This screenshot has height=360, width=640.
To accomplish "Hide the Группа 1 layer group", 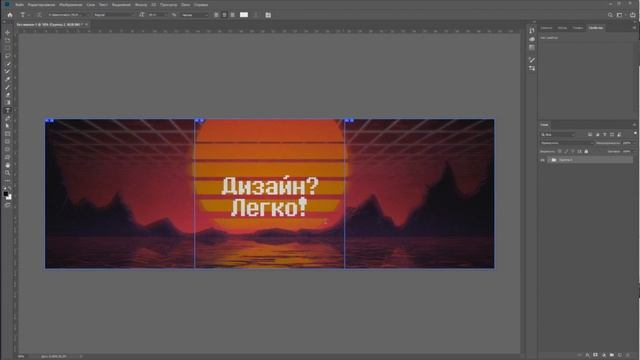I will 542,160.
